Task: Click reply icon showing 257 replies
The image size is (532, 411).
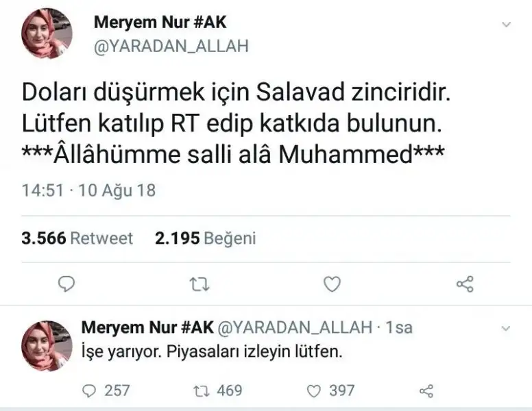Action: [90, 390]
